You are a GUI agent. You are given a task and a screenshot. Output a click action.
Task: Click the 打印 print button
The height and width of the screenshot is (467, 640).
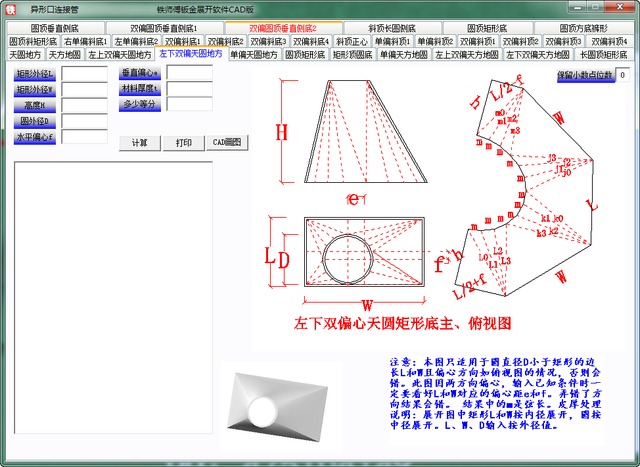(184, 143)
